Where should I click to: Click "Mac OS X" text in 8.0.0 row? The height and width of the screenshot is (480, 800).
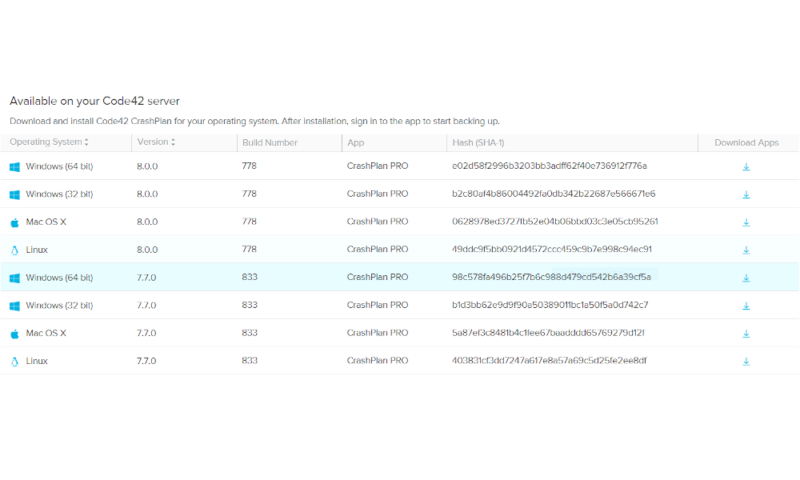46,222
